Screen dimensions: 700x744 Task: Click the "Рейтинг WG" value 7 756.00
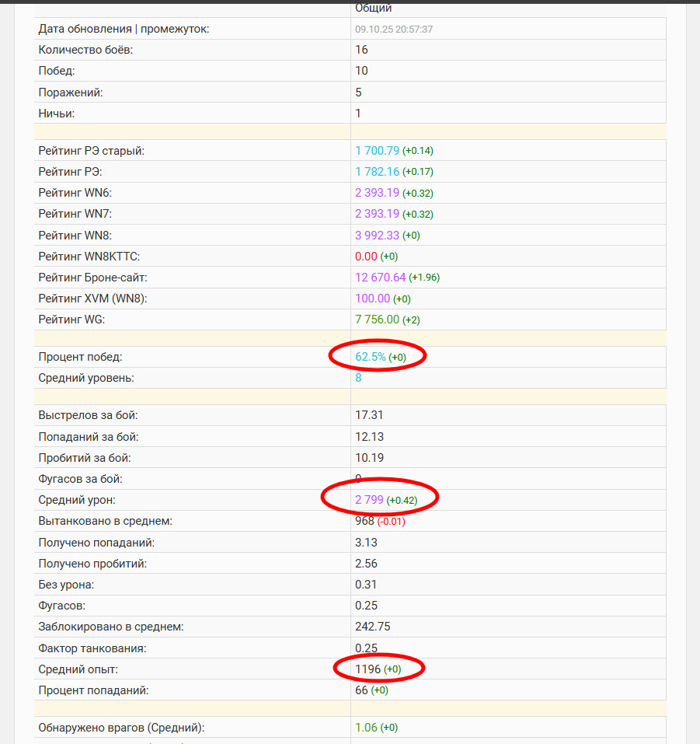(377, 319)
